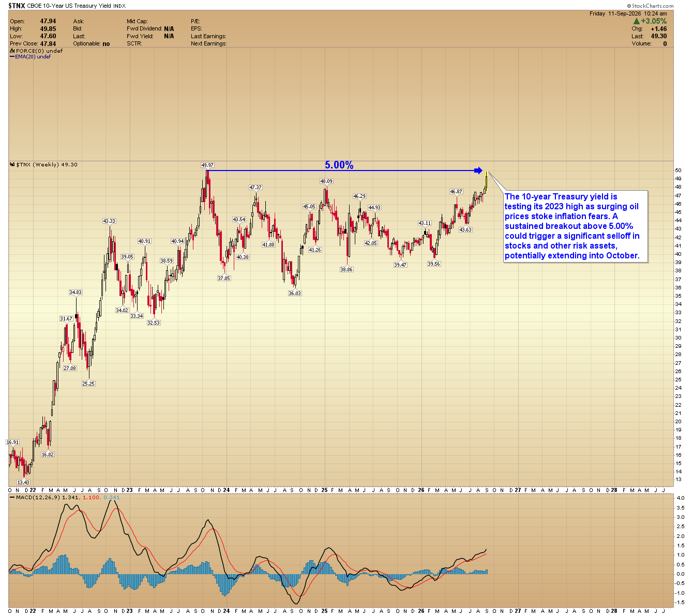Select the High value 49.85
Screen dimensions: 693x616
[x=48, y=29]
